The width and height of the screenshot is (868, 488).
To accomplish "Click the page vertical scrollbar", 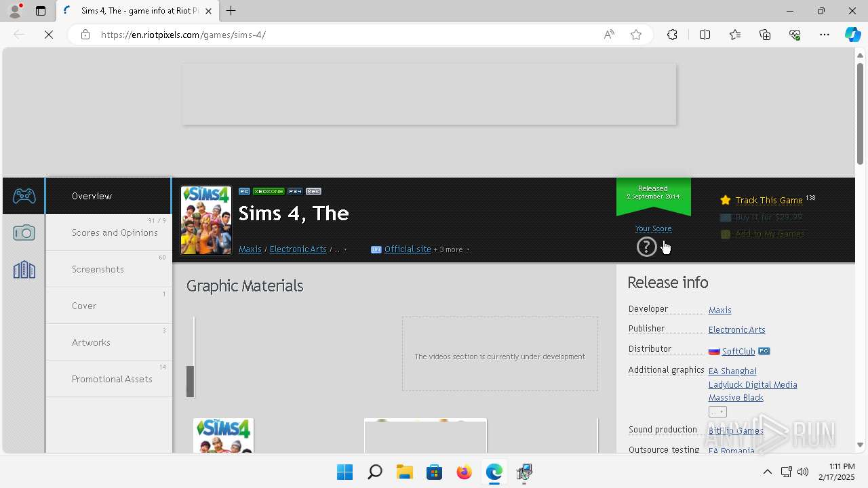I will click(860, 113).
